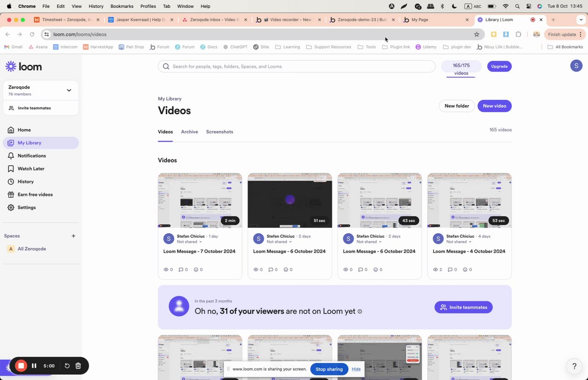588x380 pixels.
Task: Click the Hide link in the sharing bar
Action: tap(356, 369)
